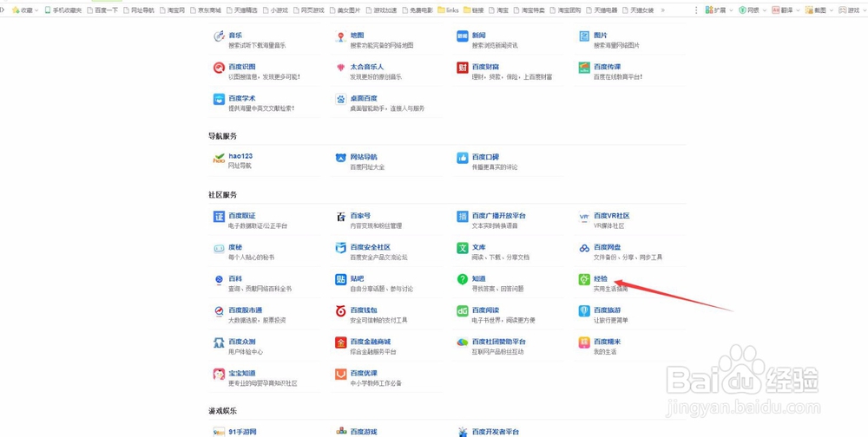Viewport: 868px width, 437px height.
Task: Open the 百度VR社区 icon
Action: [x=584, y=217]
